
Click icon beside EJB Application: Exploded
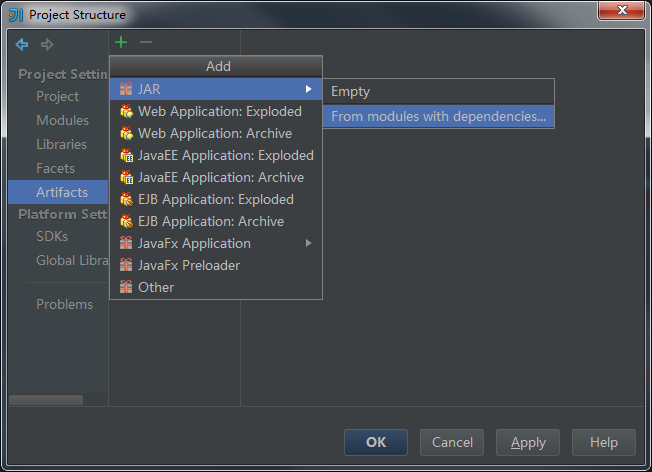[x=126, y=199]
